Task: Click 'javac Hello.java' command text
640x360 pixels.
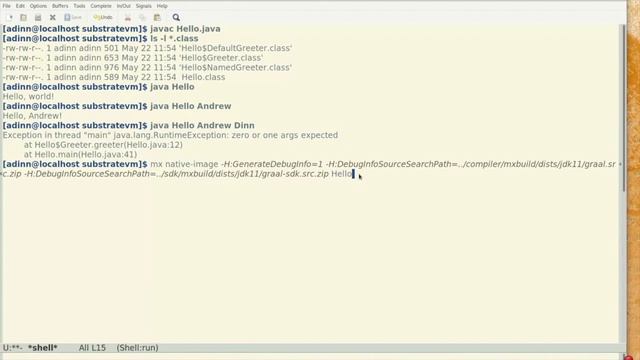Action: pyautogui.click(x=185, y=29)
